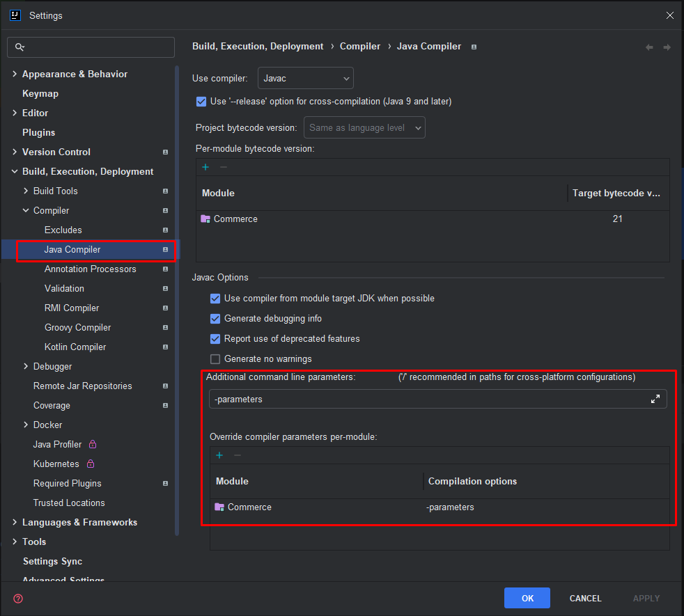Click the forward navigation arrow near the breadcrumb
Viewport: 684px width, 616px height.
coord(668,47)
